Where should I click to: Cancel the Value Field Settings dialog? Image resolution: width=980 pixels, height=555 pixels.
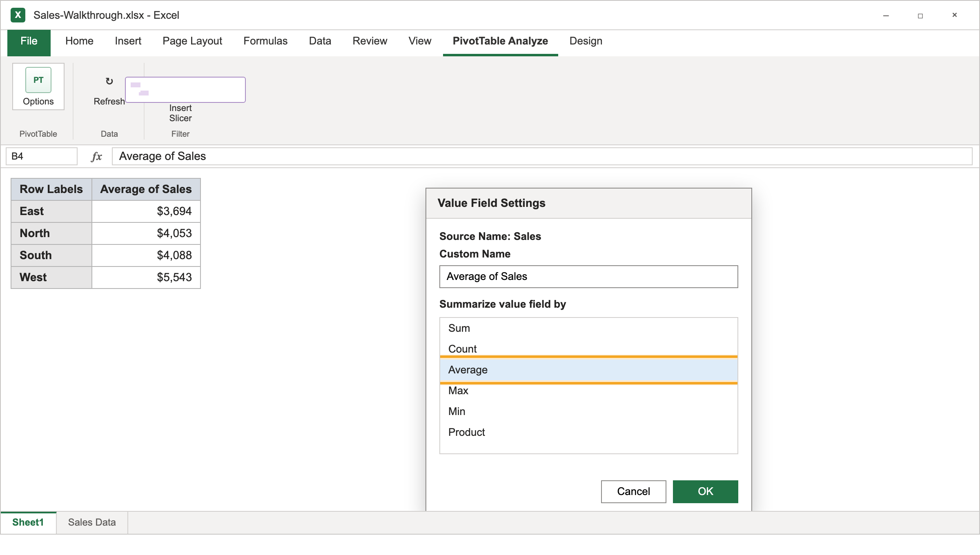click(x=633, y=491)
